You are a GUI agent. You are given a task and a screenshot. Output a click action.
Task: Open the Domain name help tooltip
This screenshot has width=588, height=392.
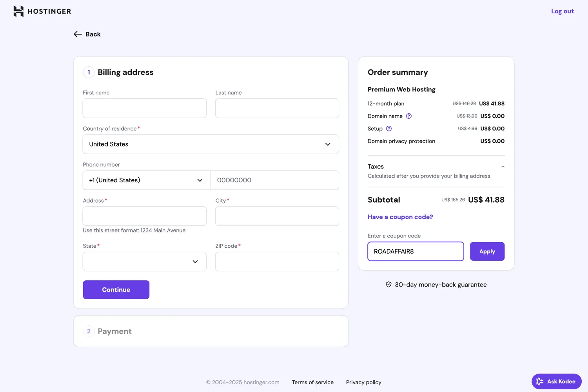coord(409,116)
